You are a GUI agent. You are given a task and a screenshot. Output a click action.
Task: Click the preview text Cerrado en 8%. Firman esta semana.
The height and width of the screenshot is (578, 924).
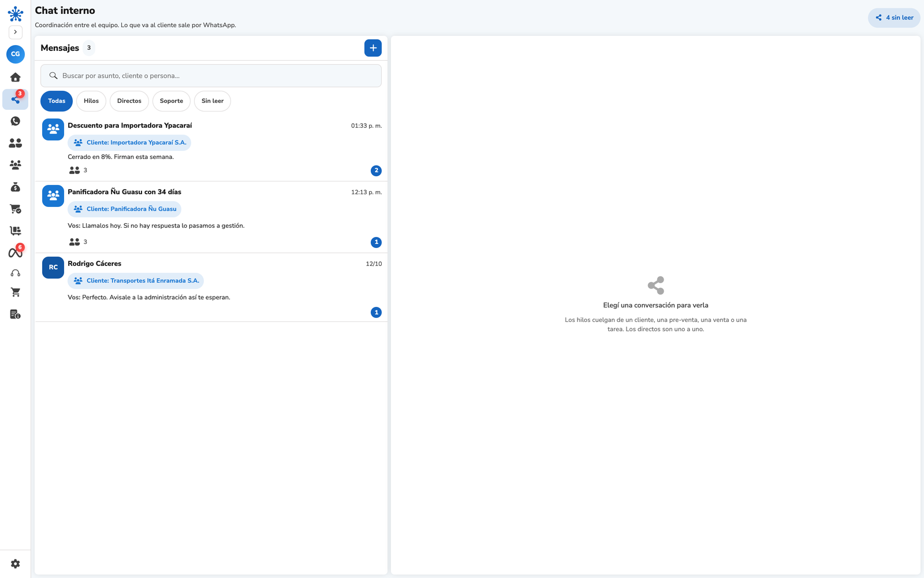(121, 157)
